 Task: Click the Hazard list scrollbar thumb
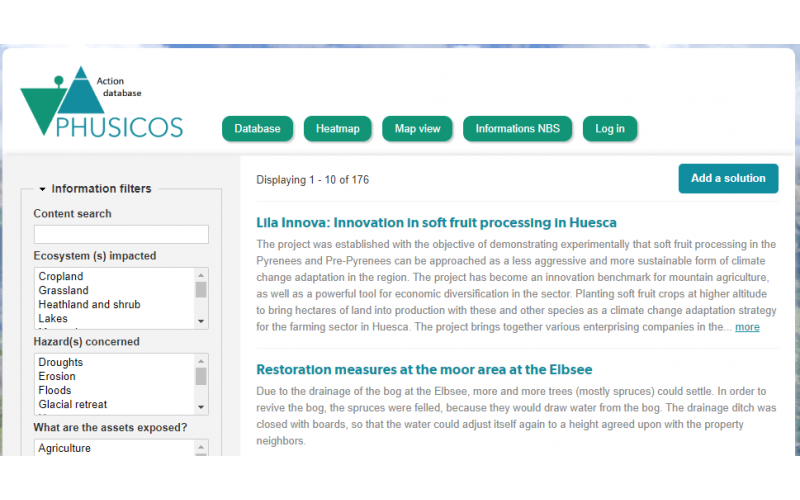pyautogui.click(x=201, y=377)
